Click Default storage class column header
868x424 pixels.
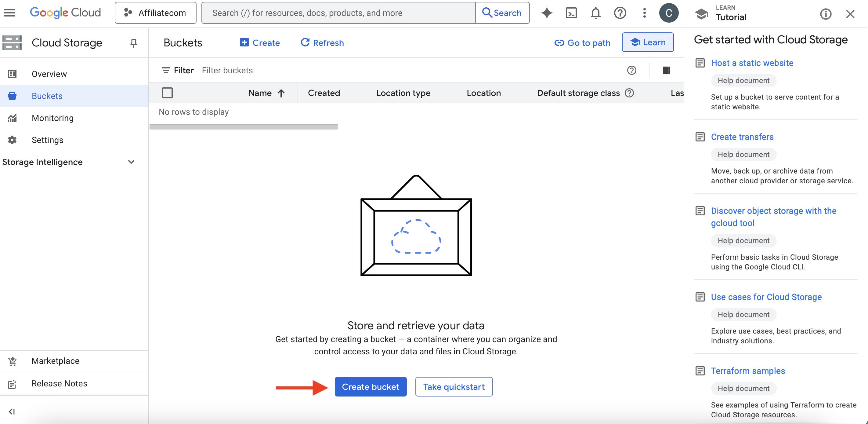(578, 93)
